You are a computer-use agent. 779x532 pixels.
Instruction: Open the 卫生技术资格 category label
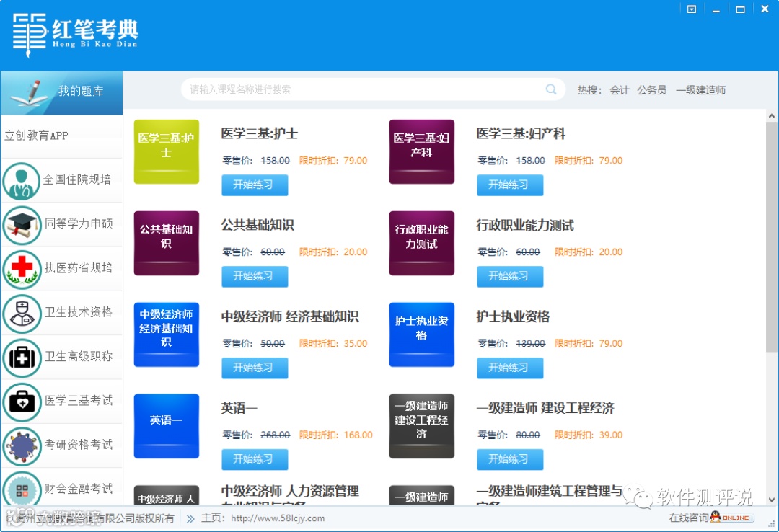tap(79, 312)
